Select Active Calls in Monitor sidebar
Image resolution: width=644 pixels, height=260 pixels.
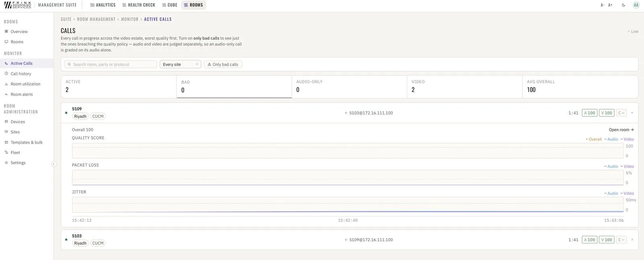tap(27, 63)
